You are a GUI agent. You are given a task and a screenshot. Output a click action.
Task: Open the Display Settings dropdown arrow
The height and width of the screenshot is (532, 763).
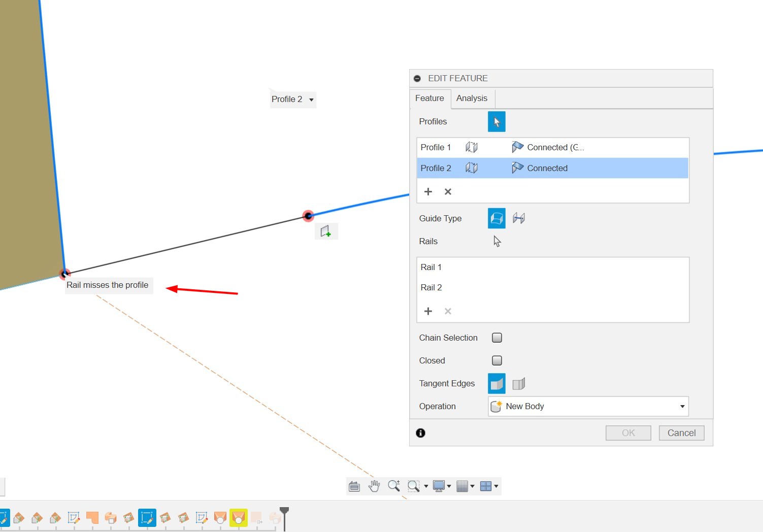(x=449, y=486)
